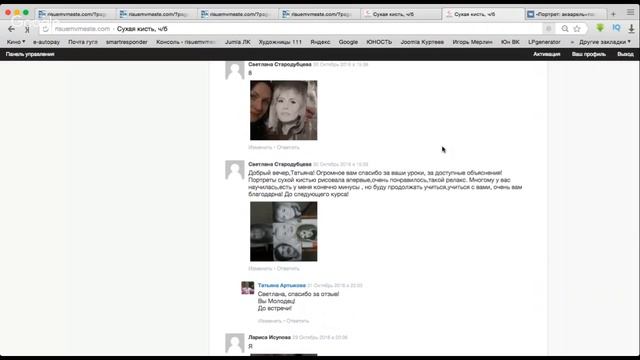The width and height of the screenshot is (640, 360).
Task: Open the IQ extension icon
Action: click(616, 28)
